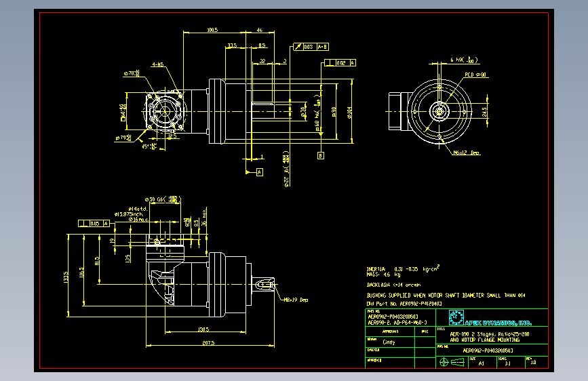Click the perpendicularity frame 0.02 A
588x381 pixels.
click(340, 62)
